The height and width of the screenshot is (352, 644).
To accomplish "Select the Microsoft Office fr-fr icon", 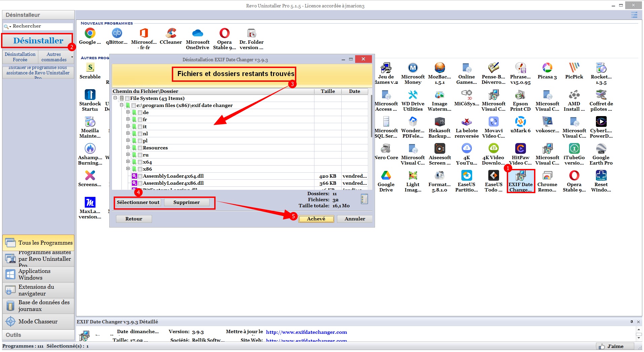I will click(x=144, y=33).
